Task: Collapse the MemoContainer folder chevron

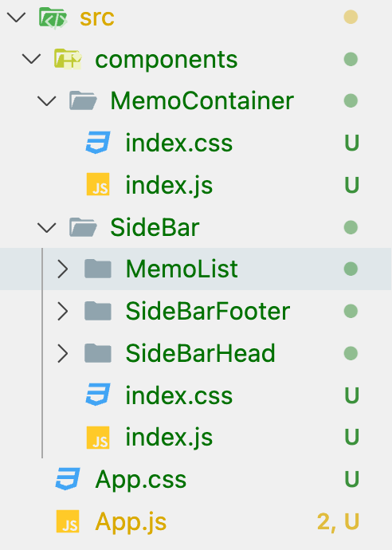Action: (x=47, y=101)
